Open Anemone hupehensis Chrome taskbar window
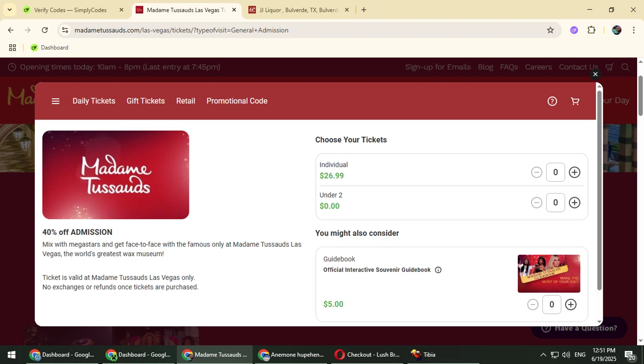Viewport: 644px width, 364px height. tap(292, 355)
